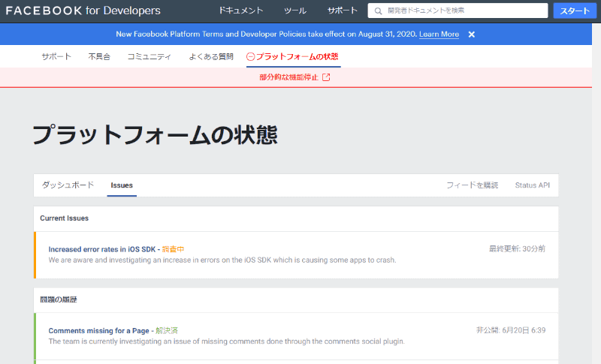Click the 解決済 status label
This screenshot has width=601, height=364.
tap(167, 331)
